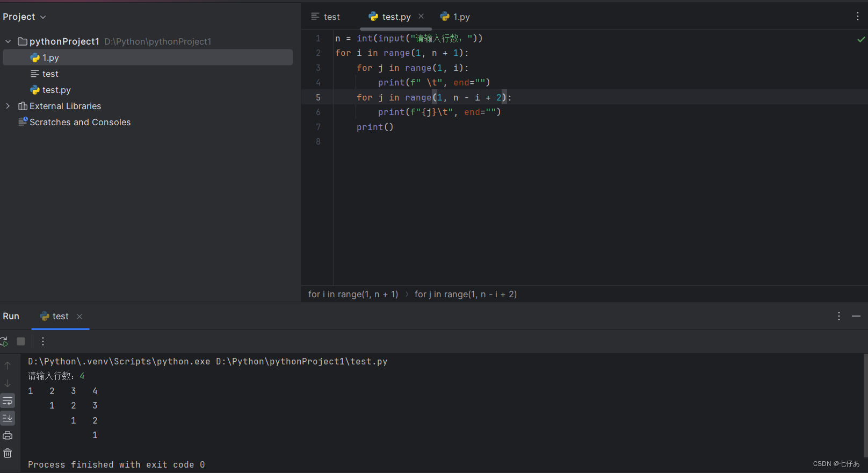Screen dimensions: 868x473
Task: Expand the External Libraries node
Action: click(x=8, y=106)
